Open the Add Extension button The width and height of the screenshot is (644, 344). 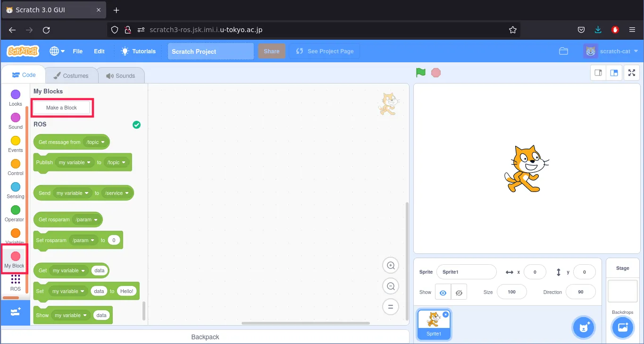click(15, 312)
